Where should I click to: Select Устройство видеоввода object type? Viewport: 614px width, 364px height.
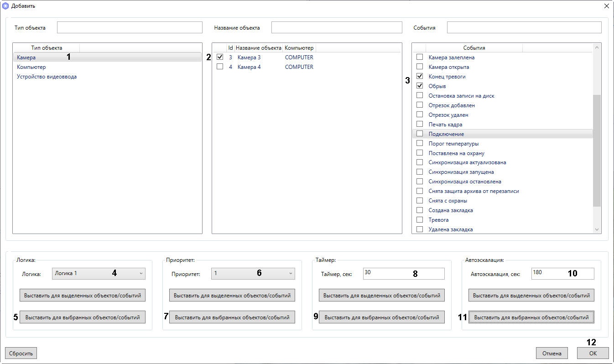(x=47, y=77)
